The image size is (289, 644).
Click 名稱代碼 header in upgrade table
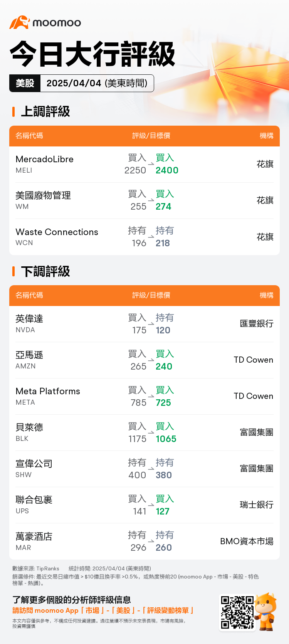29,136
